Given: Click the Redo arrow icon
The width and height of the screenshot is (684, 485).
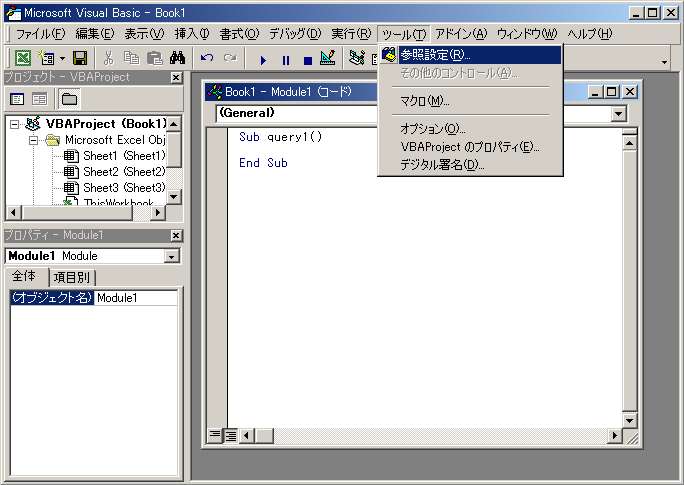Looking at the screenshot, I should pos(230,58).
